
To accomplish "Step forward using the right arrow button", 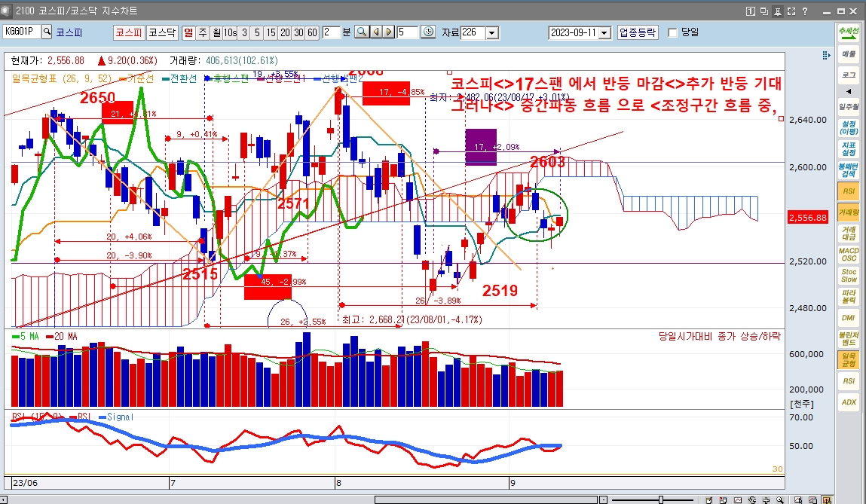I will pyautogui.click(x=389, y=32).
